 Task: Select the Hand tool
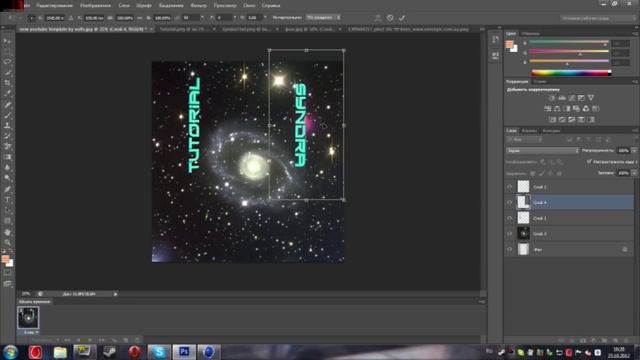tap(7, 232)
